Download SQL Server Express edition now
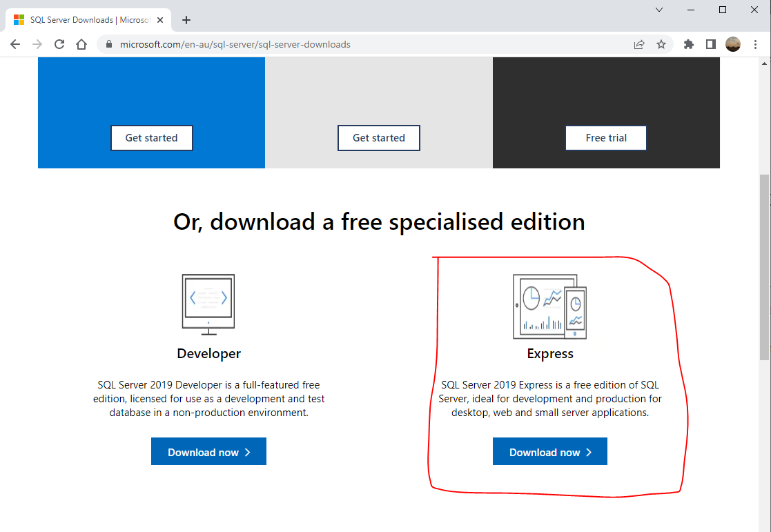 pos(549,451)
